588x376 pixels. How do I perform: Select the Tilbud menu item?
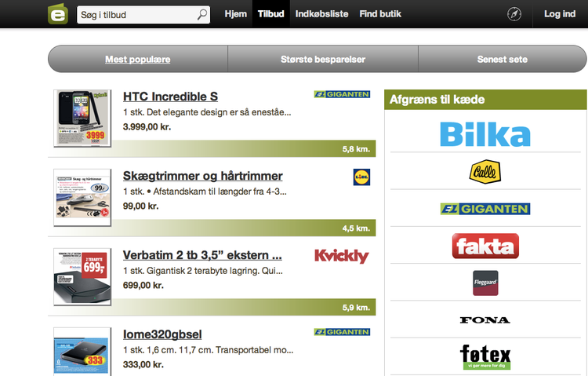270,14
